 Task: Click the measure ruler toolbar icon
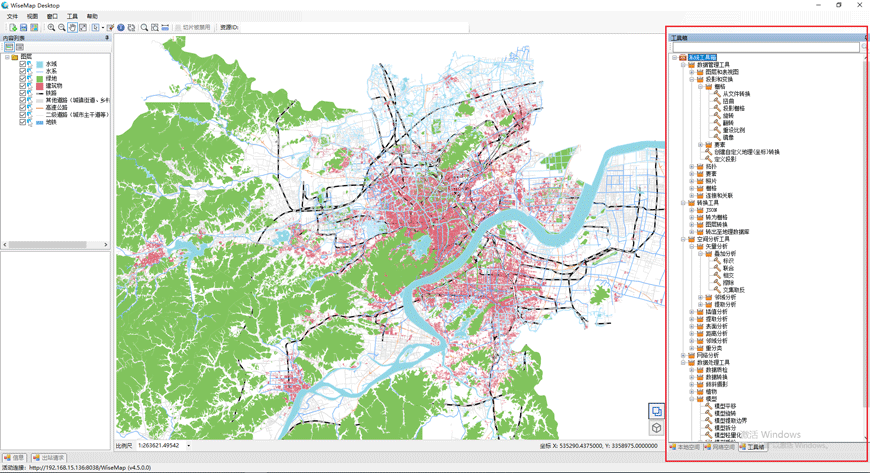point(165,28)
